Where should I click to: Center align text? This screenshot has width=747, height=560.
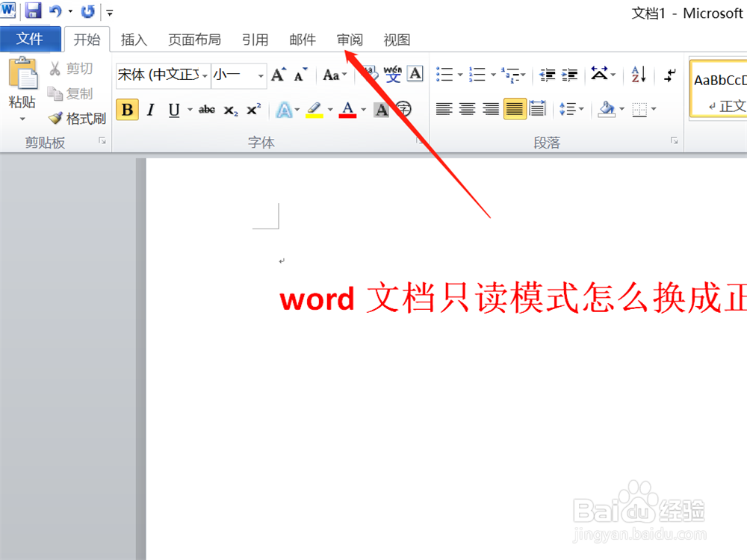467,109
